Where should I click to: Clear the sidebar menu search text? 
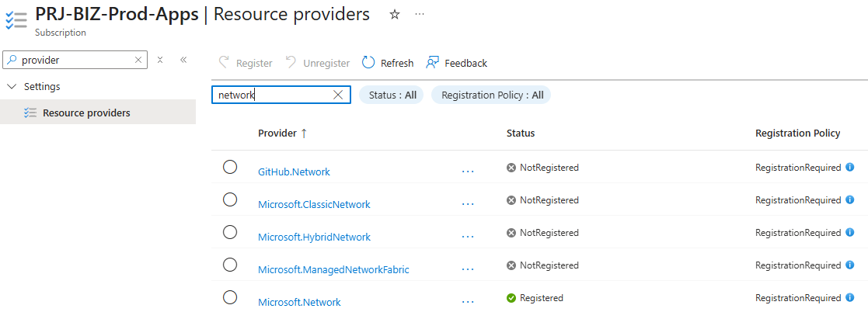tap(138, 60)
